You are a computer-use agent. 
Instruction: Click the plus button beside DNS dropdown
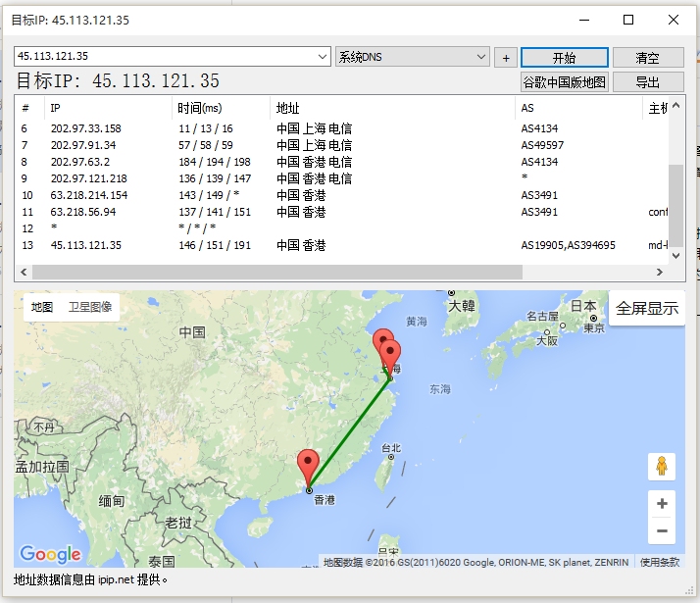coord(505,58)
